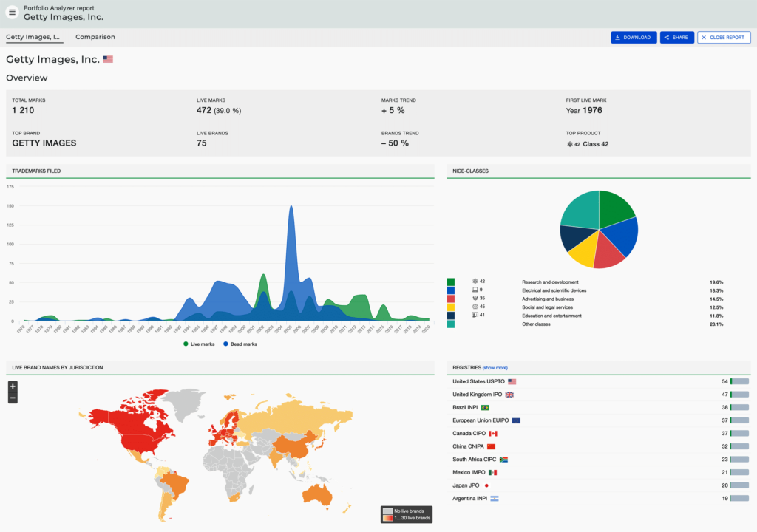Click the Class 42 research icon in legend

(x=475, y=282)
